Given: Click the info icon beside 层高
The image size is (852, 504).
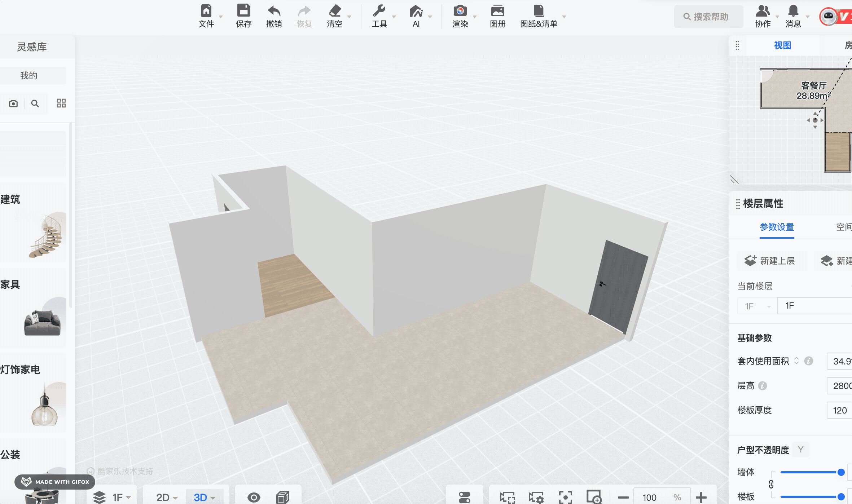Looking at the screenshot, I should [x=763, y=386].
